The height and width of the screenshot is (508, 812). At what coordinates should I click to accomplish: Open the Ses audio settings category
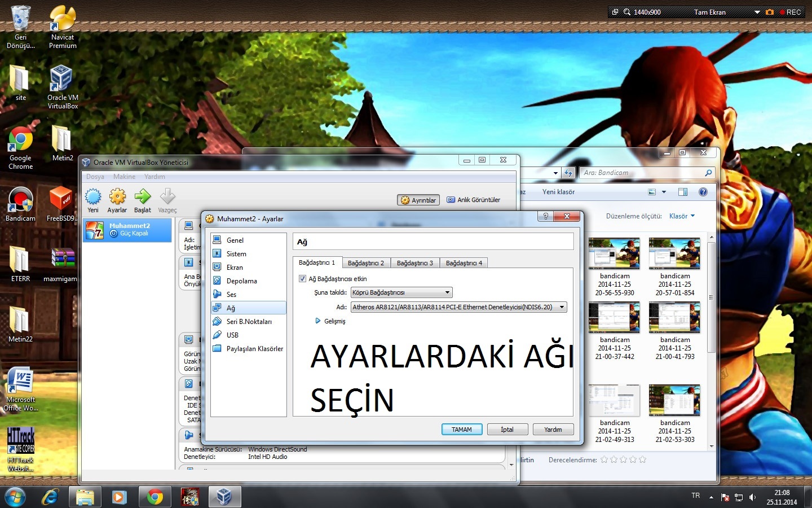point(248,294)
